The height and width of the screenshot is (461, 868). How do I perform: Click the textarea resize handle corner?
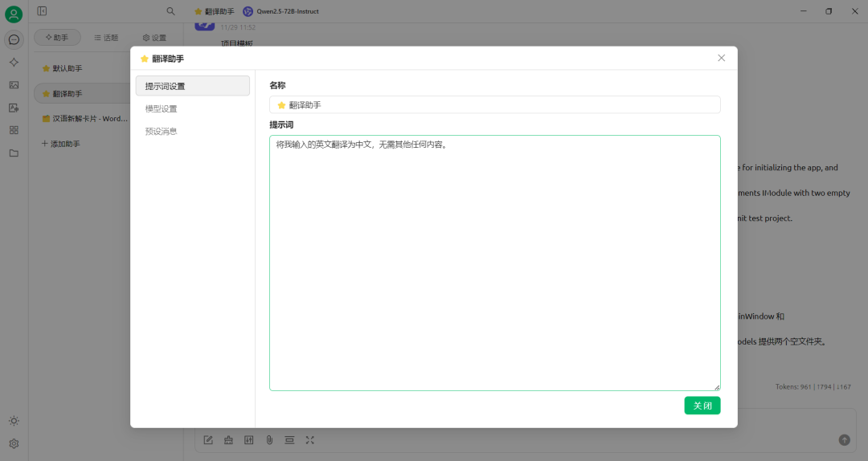[717, 387]
